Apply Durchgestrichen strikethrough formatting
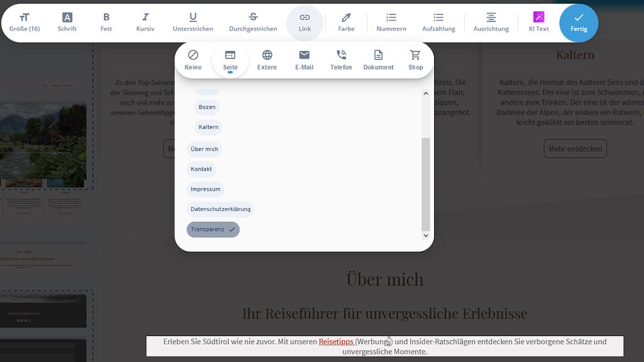Screen dimensions: 644x362 (x=253, y=22)
